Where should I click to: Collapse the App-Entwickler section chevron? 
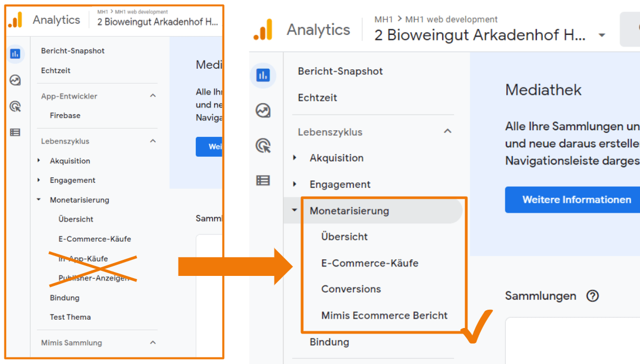point(153,96)
